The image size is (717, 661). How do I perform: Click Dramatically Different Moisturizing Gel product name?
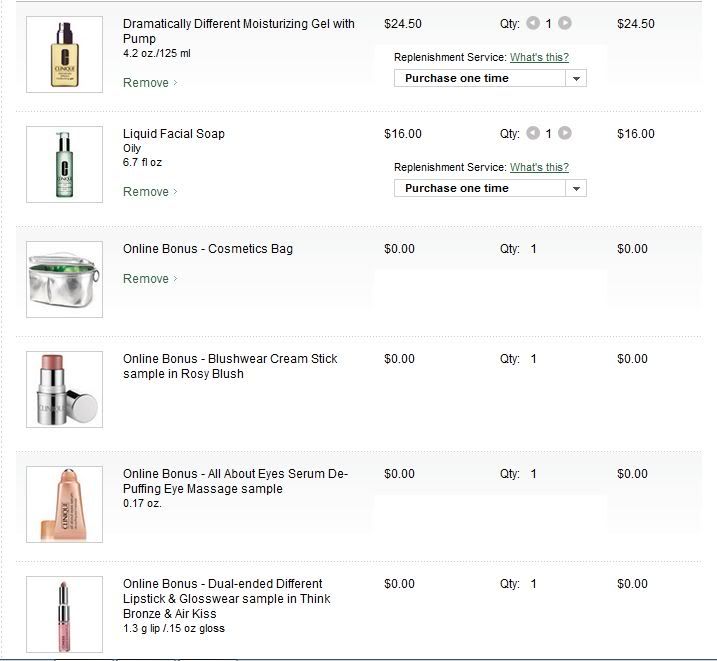tap(238, 31)
